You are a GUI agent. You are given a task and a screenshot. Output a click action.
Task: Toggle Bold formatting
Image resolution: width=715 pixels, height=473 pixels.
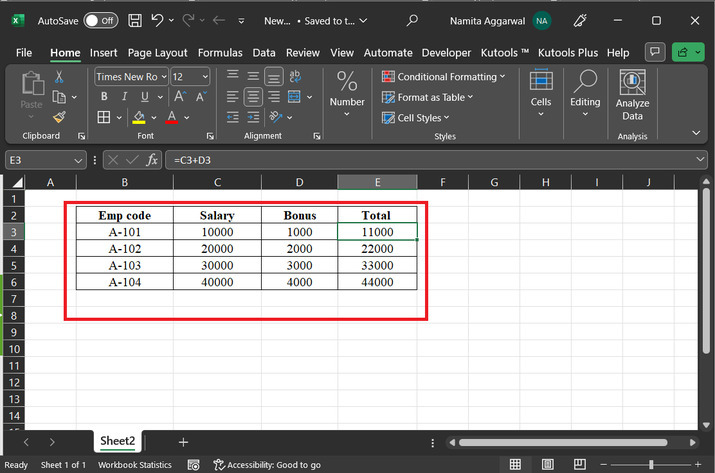103,97
